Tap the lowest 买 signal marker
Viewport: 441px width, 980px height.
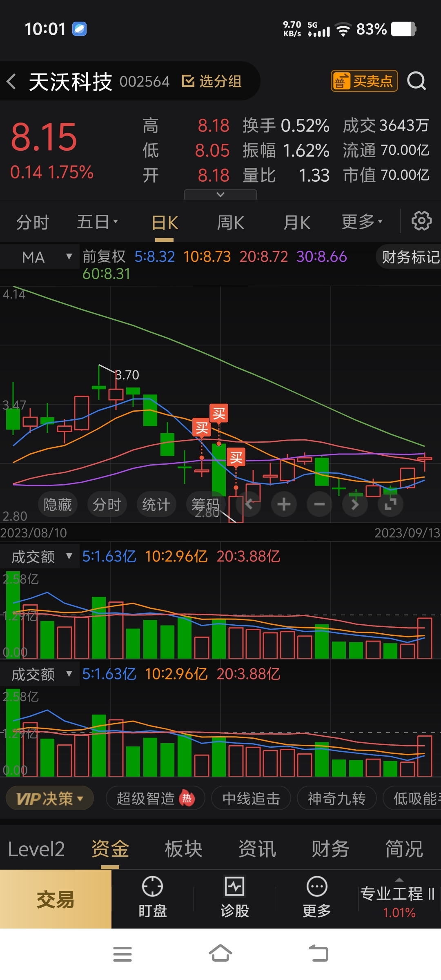[x=236, y=457]
